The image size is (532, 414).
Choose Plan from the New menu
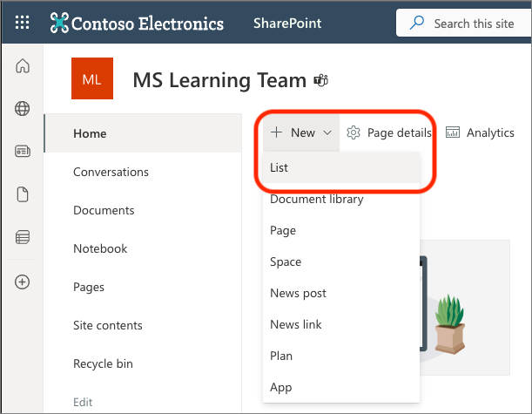tap(341, 356)
